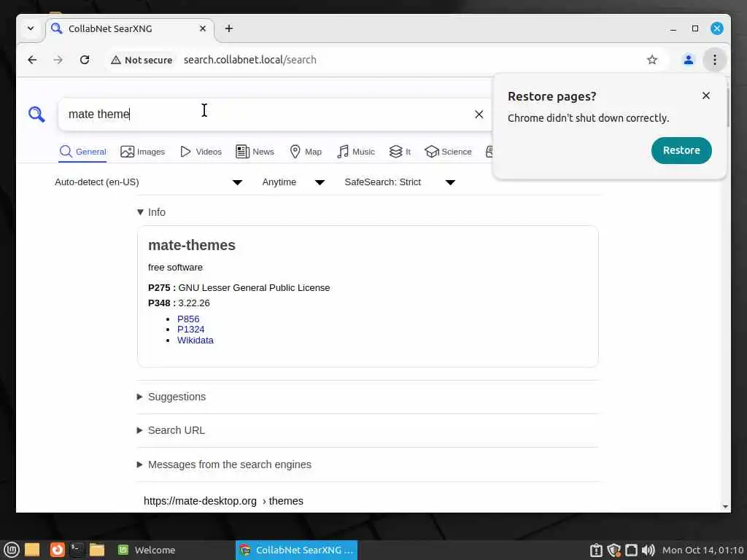
Task: Open the Chrome profile icon
Action: (688, 60)
